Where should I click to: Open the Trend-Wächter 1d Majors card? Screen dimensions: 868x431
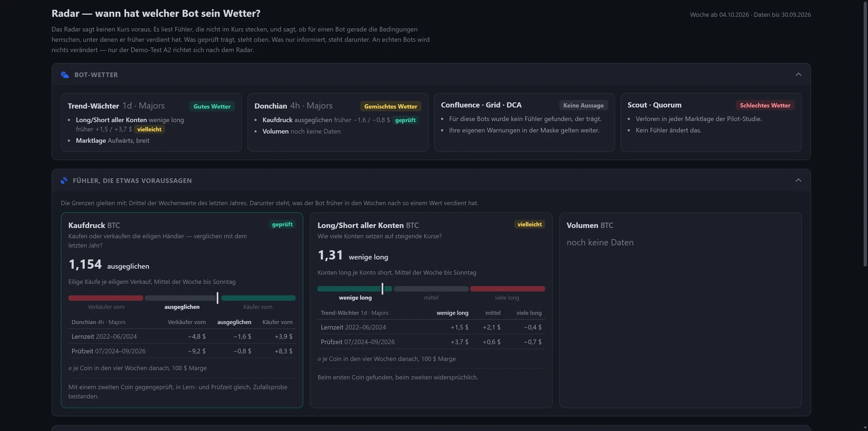(151, 123)
